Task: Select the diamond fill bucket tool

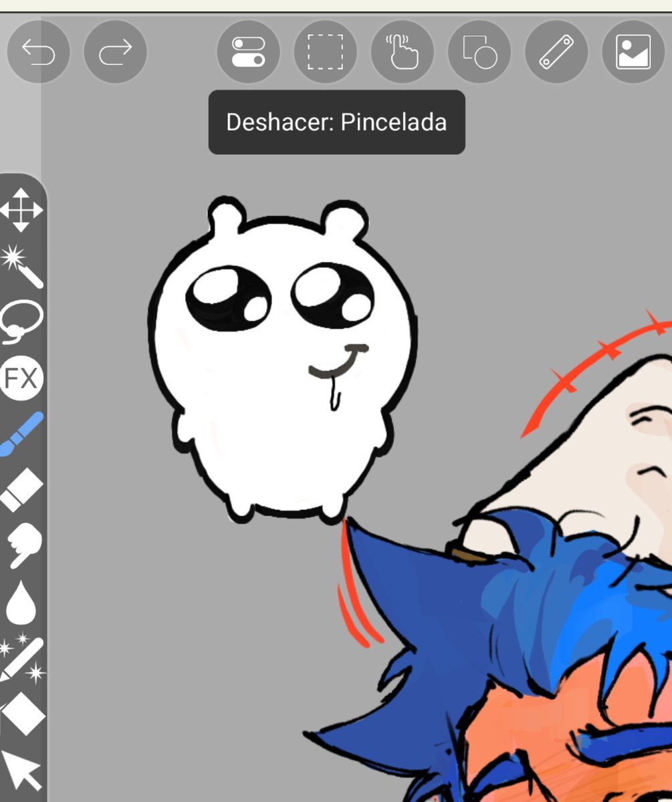Action: [x=23, y=715]
